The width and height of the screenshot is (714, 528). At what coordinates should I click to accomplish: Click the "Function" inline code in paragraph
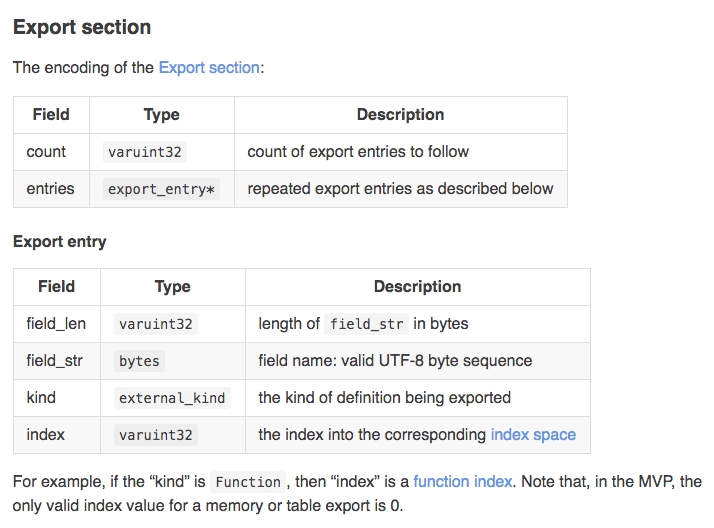[x=249, y=482]
